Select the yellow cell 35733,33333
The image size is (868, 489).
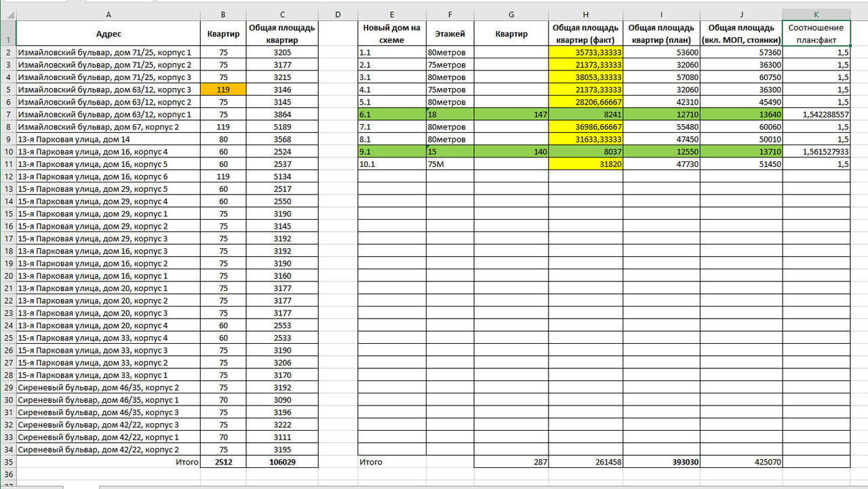[586, 52]
